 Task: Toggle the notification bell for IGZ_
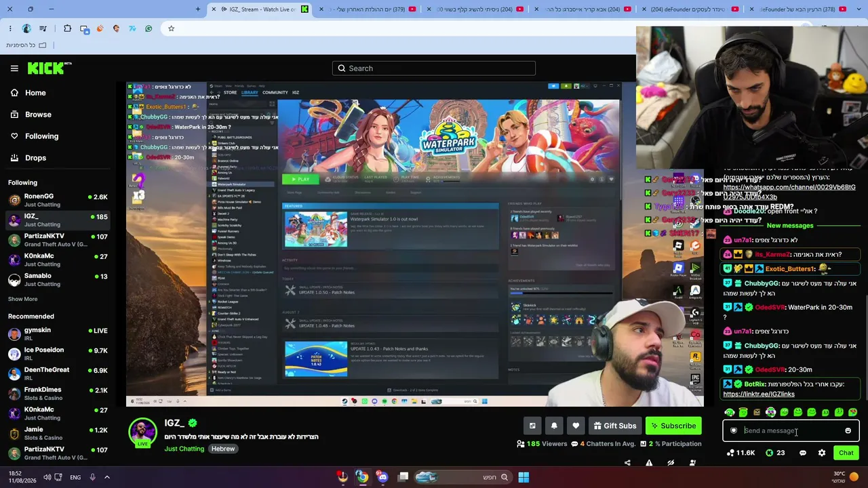pos(554,426)
